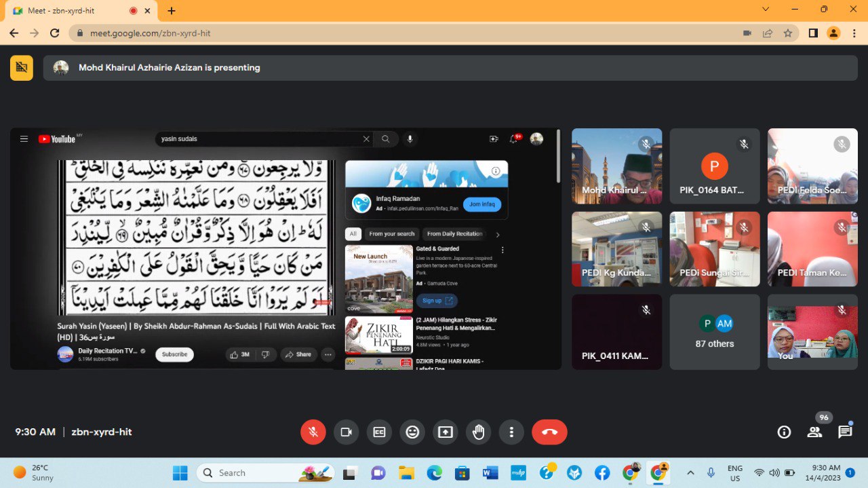868x488 pixels.
Task: Open the Chrome profile avatar
Action: click(833, 33)
